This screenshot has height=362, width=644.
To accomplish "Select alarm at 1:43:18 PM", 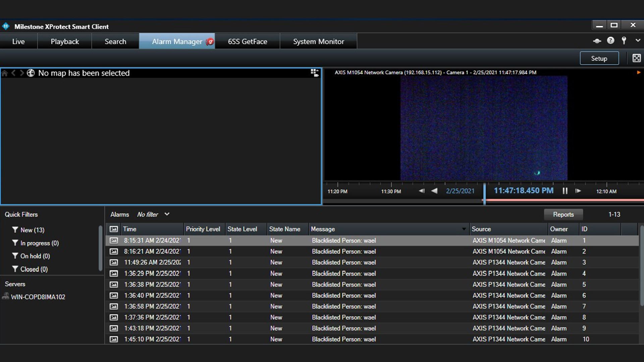I will point(372,328).
